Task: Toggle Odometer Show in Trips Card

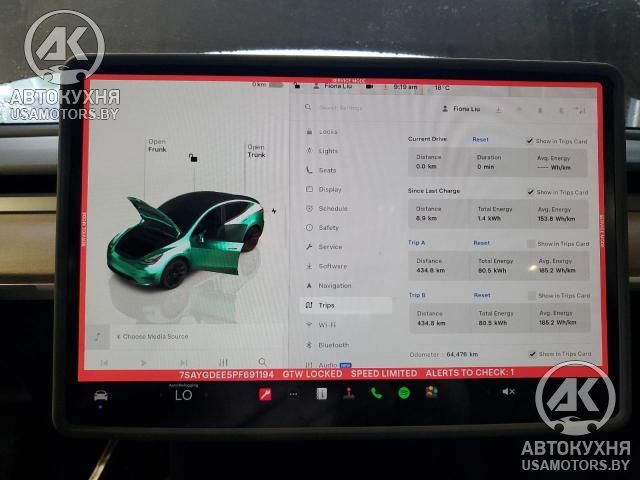Action: 532,354
